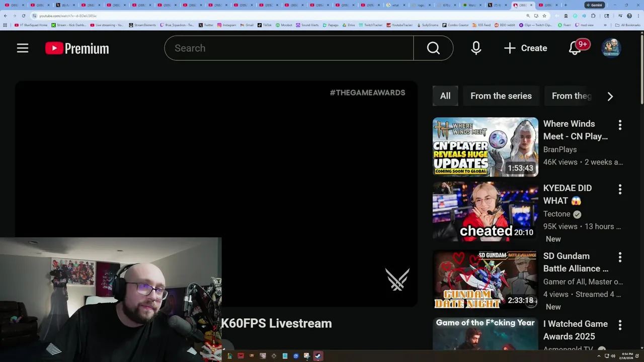This screenshot has width=644, height=362.
Task: Open SullyGnome bookmark
Action: click(x=427, y=25)
